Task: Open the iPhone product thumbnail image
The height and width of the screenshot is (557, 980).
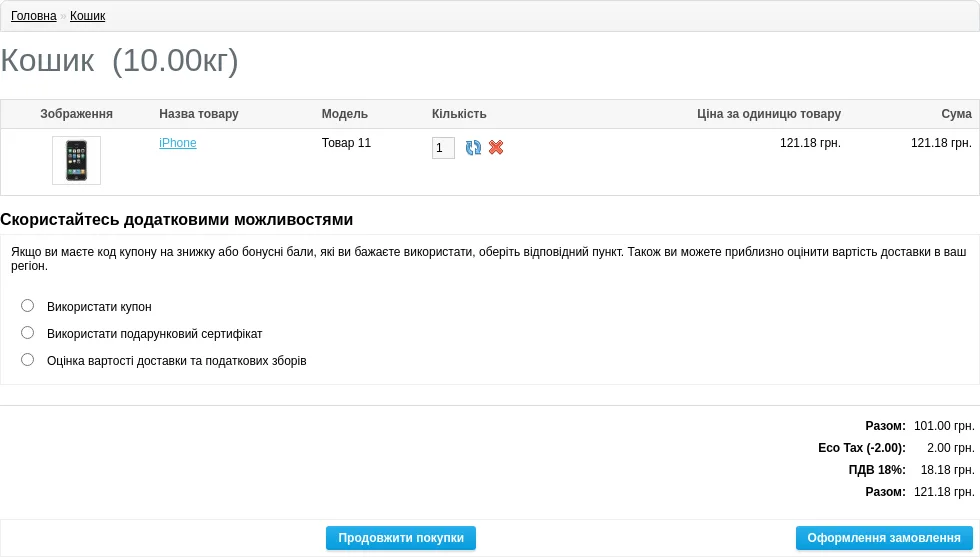Action: pos(76,160)
